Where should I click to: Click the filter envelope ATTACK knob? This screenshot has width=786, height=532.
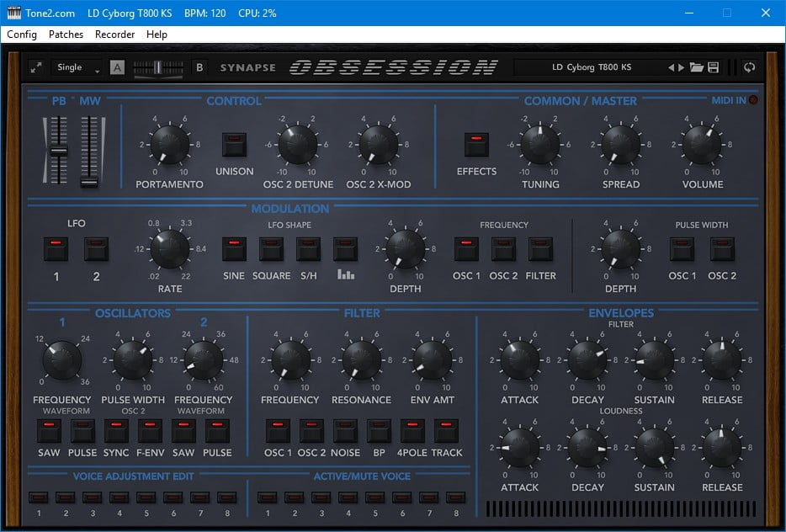pyautogui.click(x=520, y=360)
